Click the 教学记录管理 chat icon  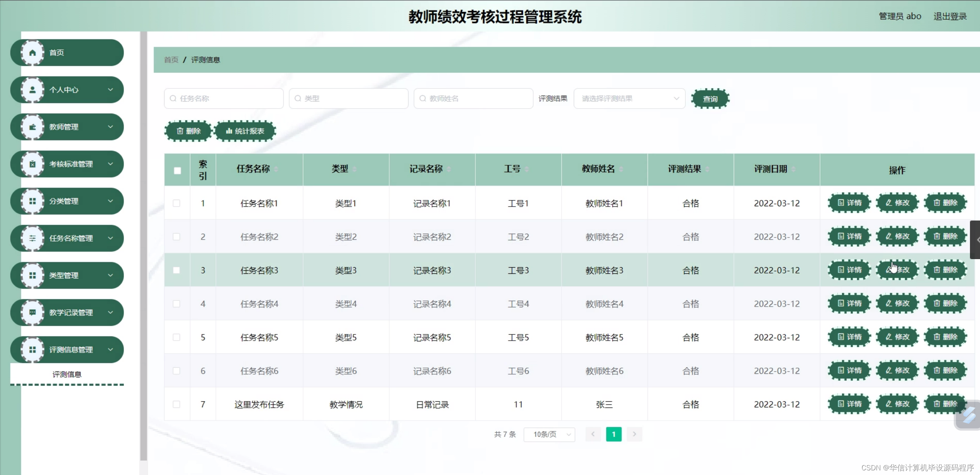point(32,312)
